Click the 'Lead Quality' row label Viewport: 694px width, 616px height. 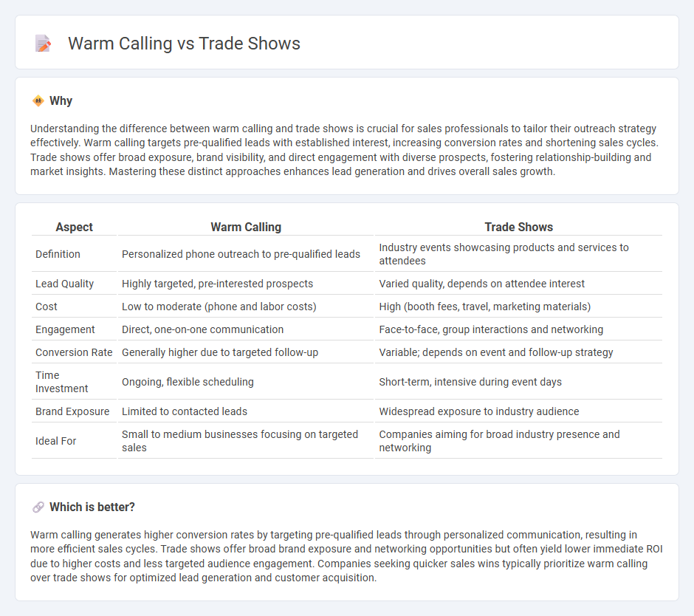pos(65,284)
